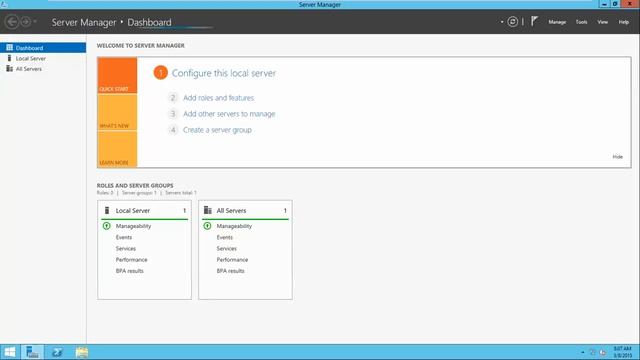Viewport: 640px width, 360px height.
Task: Open the Windows Start button
Action: pos(9,352)
